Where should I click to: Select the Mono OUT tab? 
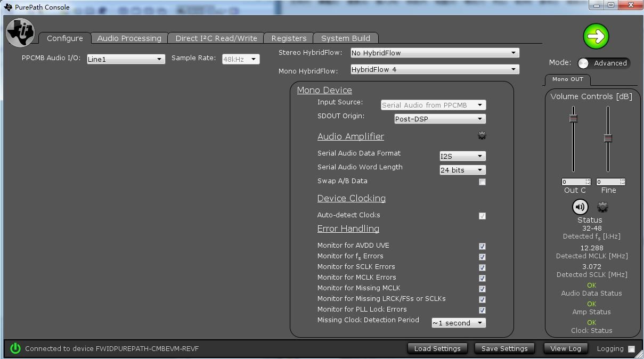[567, 79]
